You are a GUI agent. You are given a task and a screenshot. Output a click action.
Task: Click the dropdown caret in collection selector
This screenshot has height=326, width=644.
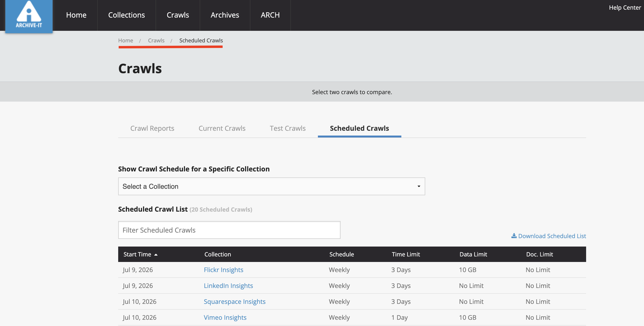click(419, 186)
